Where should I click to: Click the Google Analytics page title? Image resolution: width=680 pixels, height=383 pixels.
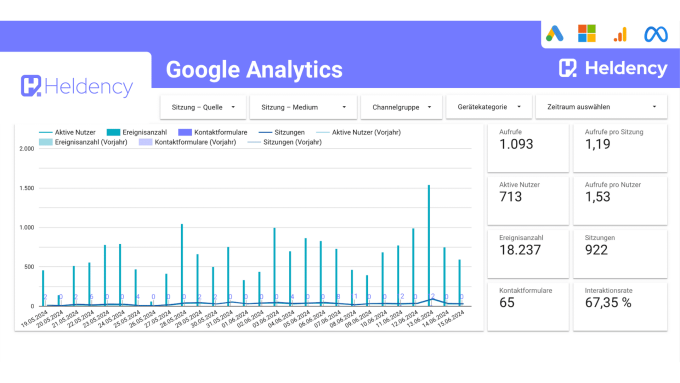pyautogui.click(x=254, y=70)
